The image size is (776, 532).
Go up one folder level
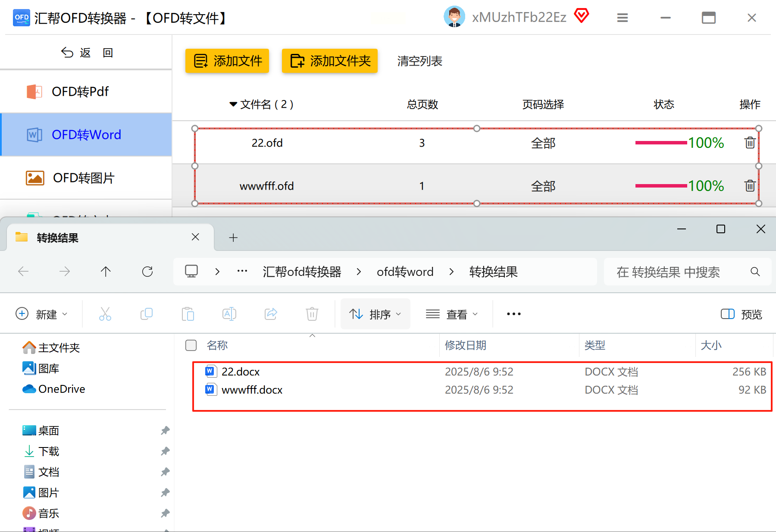click(106, 272)
